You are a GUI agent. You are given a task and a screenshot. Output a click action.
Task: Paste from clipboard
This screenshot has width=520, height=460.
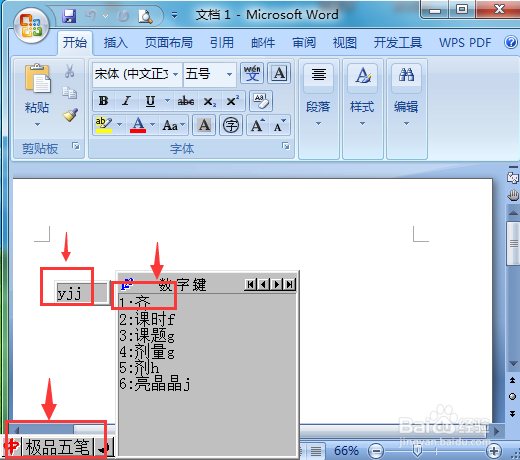point(37,78)
